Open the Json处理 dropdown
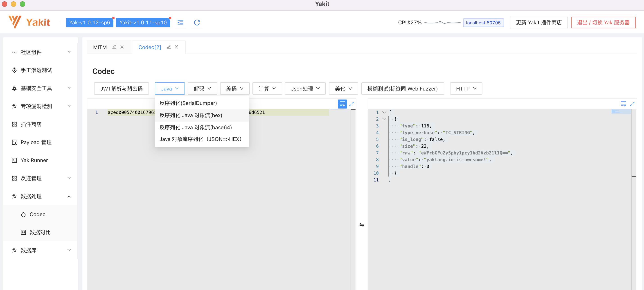The width and height of the screenshot is (644, 290). tap(305, 88)
